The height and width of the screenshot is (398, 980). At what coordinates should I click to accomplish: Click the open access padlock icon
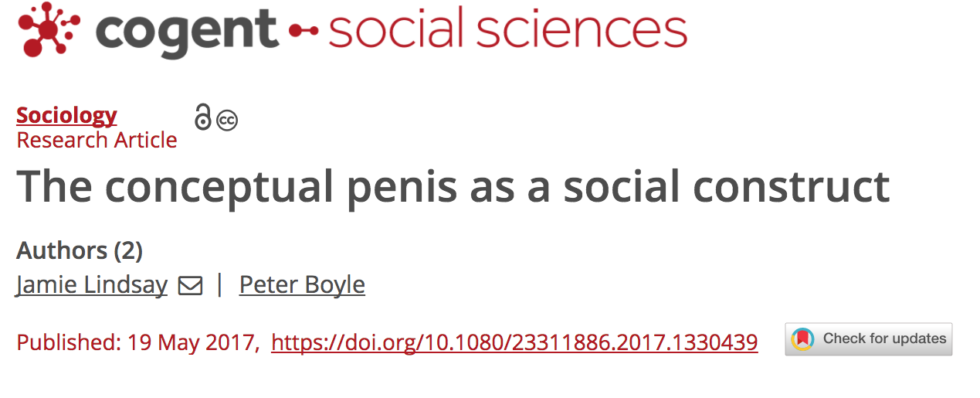point(202,117)
